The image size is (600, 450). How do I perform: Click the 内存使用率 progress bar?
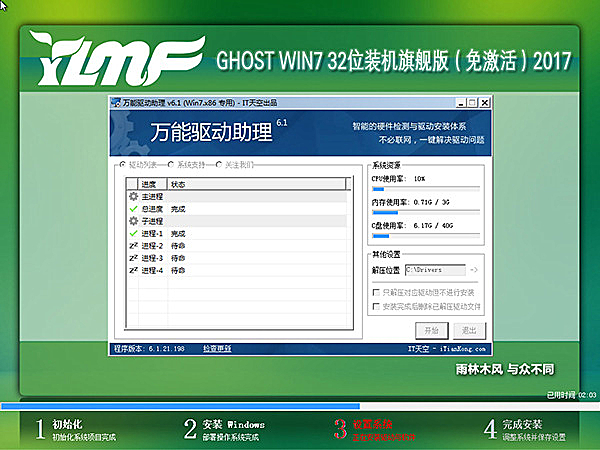[x=426, y=212]
